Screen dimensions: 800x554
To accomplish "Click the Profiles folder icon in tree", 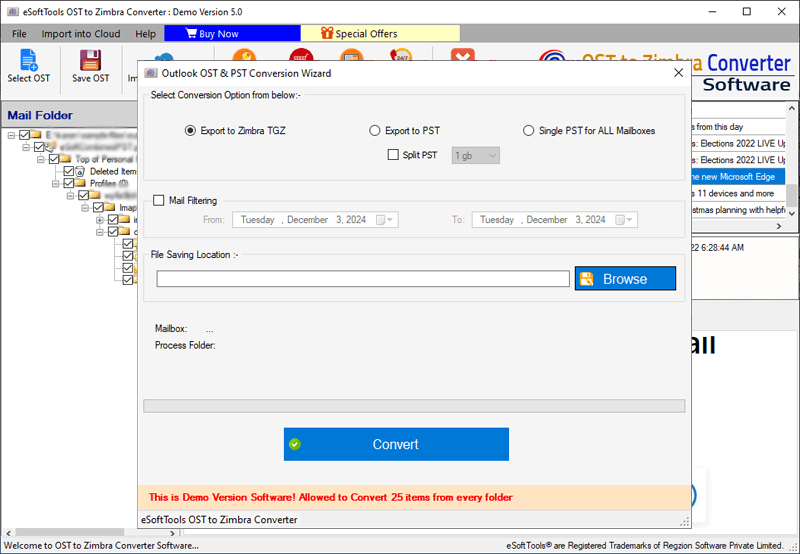I will coord(80,183).
